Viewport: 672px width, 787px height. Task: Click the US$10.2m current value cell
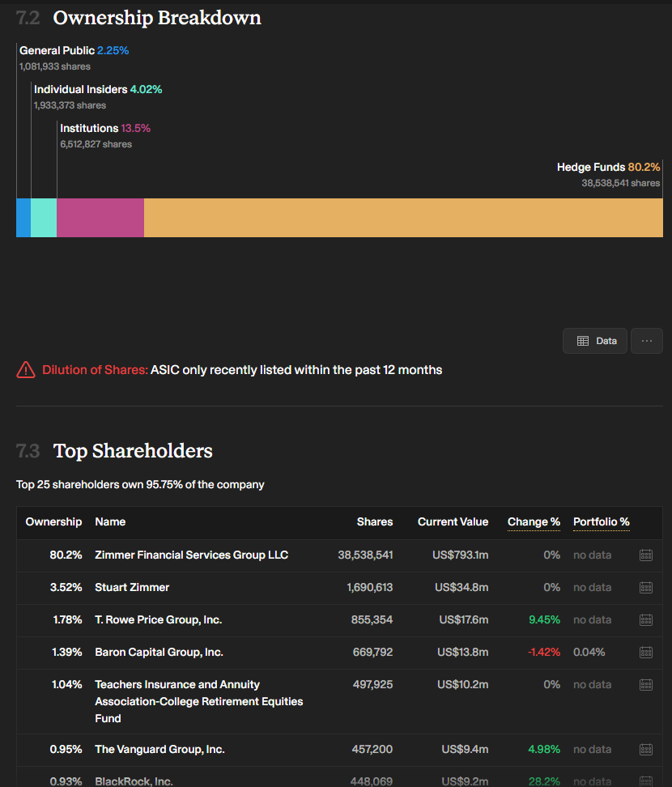[463, 685]
